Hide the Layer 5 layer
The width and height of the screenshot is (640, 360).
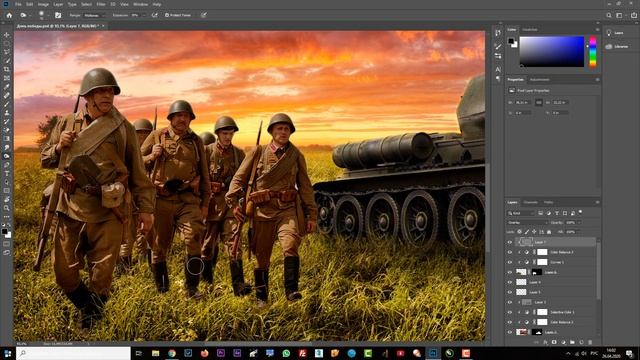pos(509,292)
